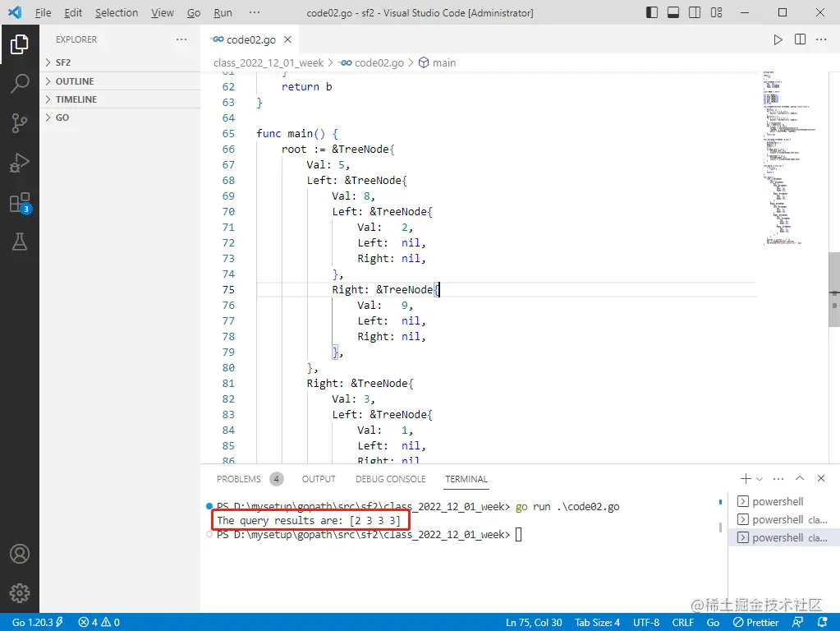Toggle Primary Side Bar layout icon

coord(652,12)
